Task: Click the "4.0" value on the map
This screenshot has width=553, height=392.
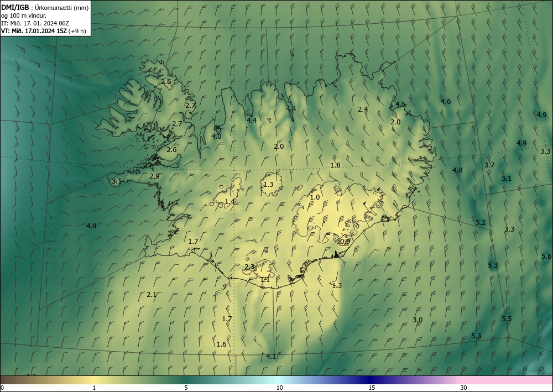Action: [216, 137]
